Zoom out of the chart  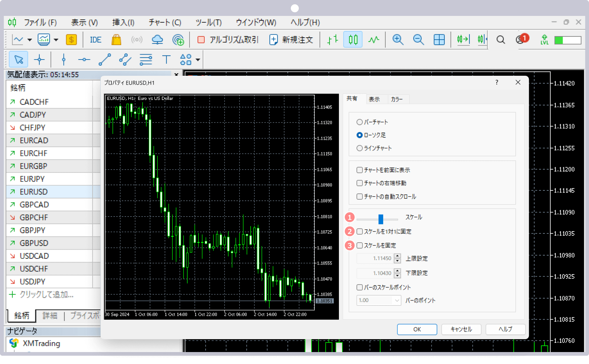click(418, 40)
